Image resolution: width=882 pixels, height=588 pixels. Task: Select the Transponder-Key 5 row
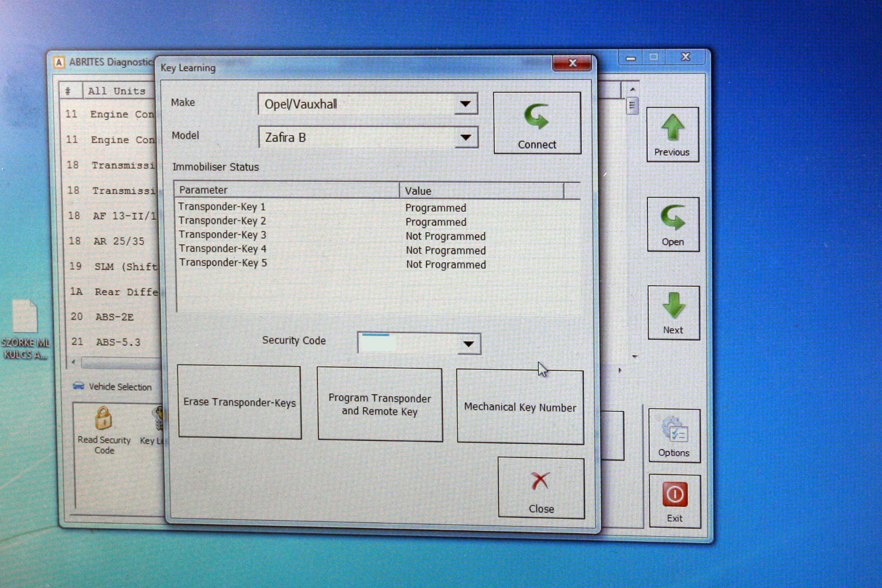point(377,264)
